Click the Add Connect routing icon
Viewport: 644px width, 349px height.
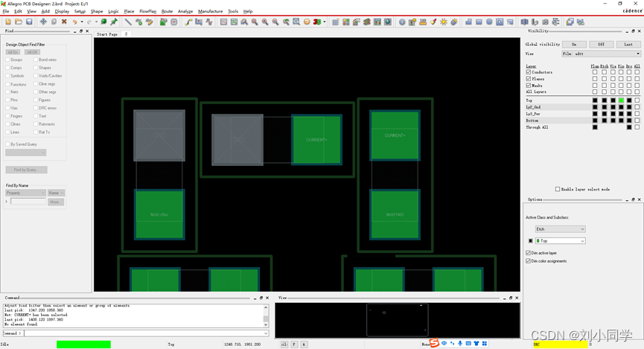click(188, 22)
